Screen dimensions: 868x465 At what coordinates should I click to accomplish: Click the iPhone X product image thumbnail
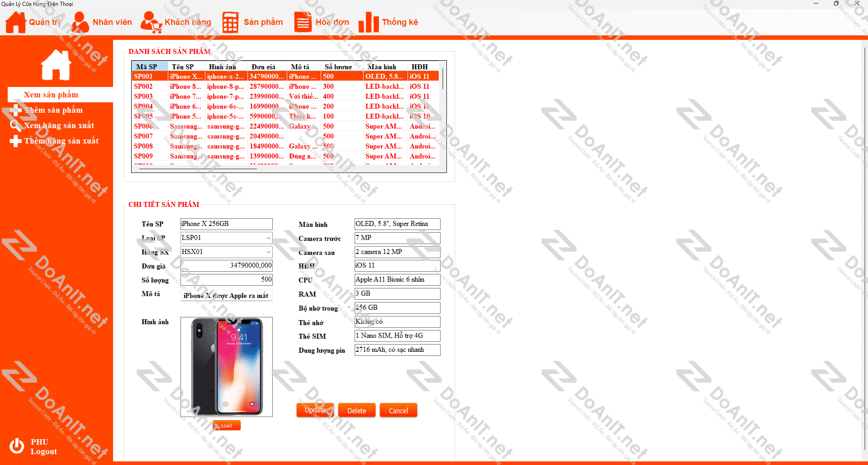coord(227,367)
